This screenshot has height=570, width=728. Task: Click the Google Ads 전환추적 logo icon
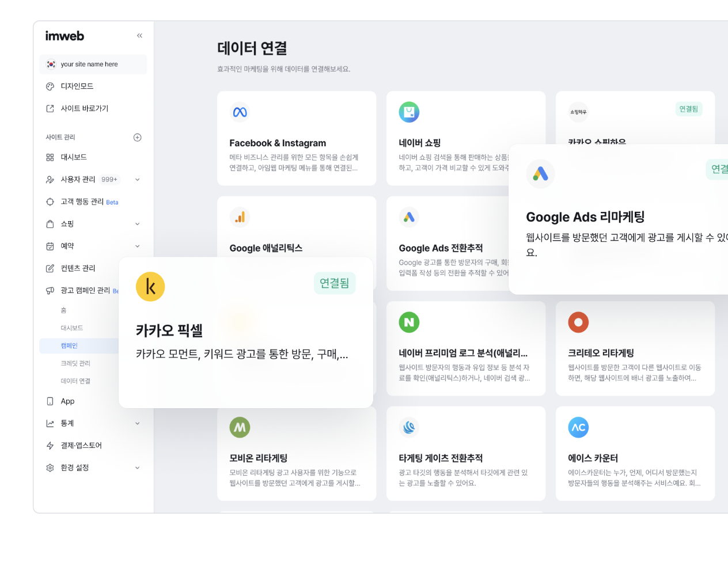point(409,217)
